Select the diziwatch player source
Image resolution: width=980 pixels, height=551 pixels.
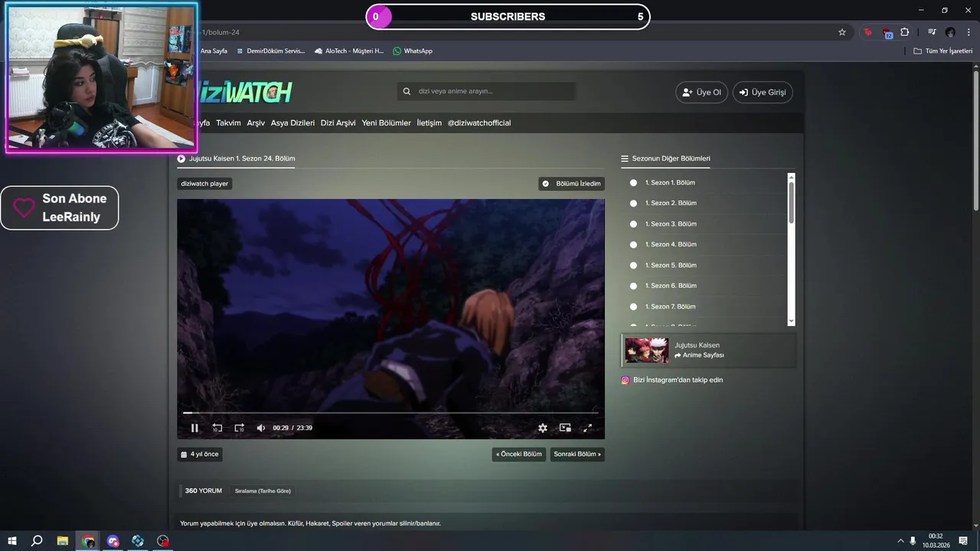pos(204,184)
